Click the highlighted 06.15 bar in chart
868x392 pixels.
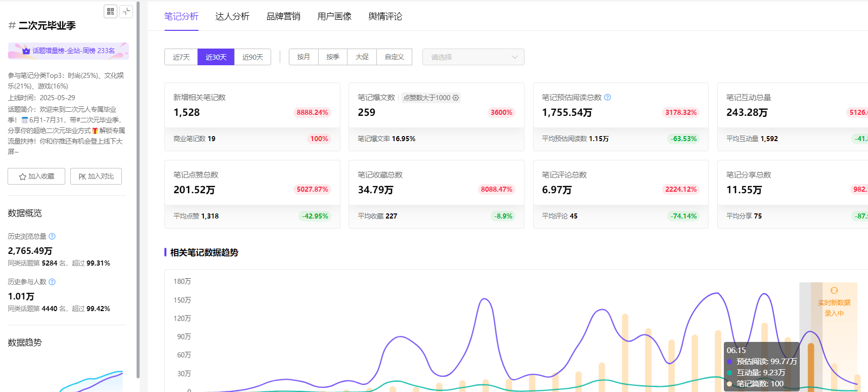pos(811,367)
